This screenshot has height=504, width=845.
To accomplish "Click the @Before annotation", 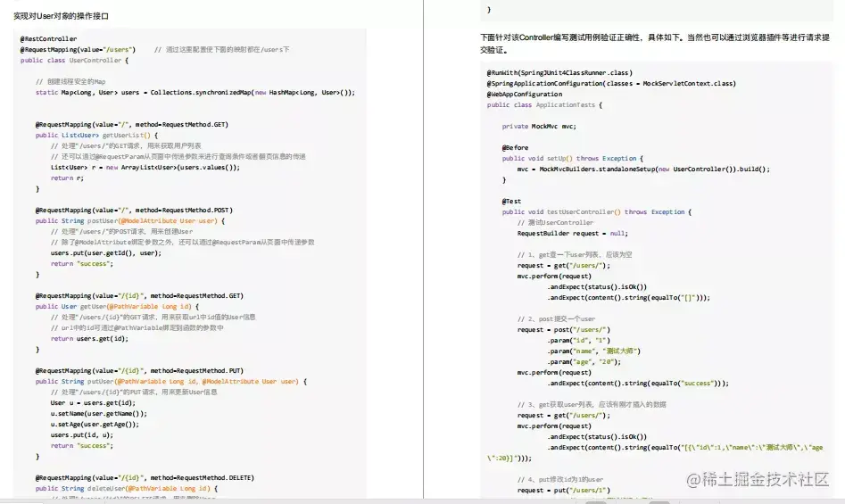I will pyautogui.click(x=515, y=147).
